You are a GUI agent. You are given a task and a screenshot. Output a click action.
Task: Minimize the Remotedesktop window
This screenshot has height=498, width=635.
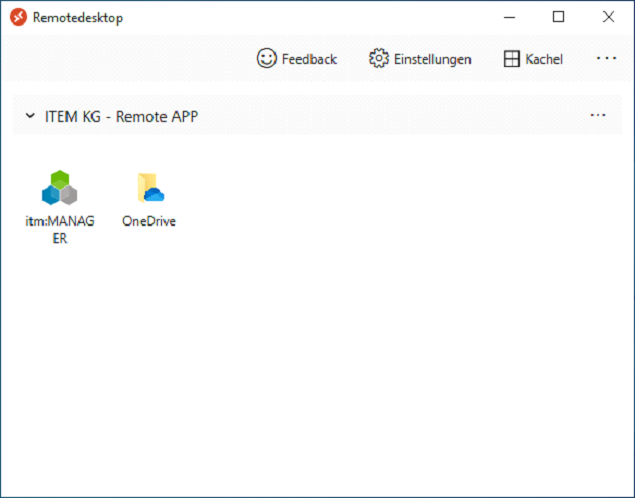pyautogui.click(x=509, y=17)
